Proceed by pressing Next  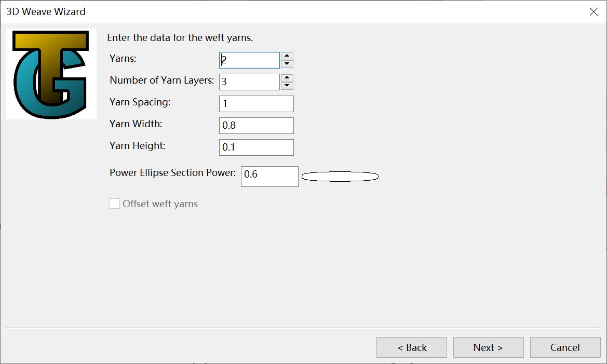click(x=488, y=347)
